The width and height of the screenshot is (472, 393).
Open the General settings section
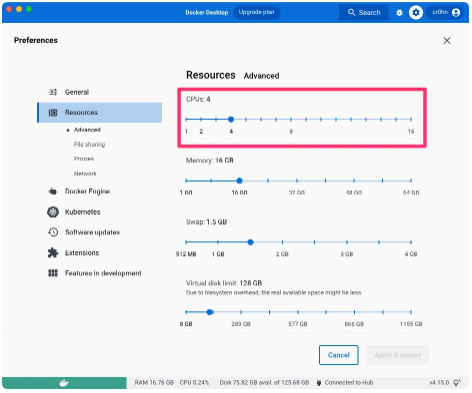click(x=100, y=92)
